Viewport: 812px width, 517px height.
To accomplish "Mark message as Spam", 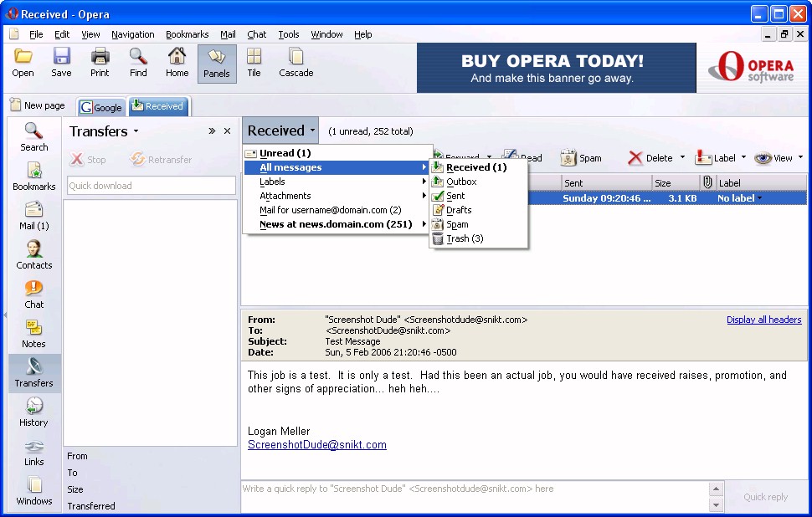I will click(x=581, y=158).
